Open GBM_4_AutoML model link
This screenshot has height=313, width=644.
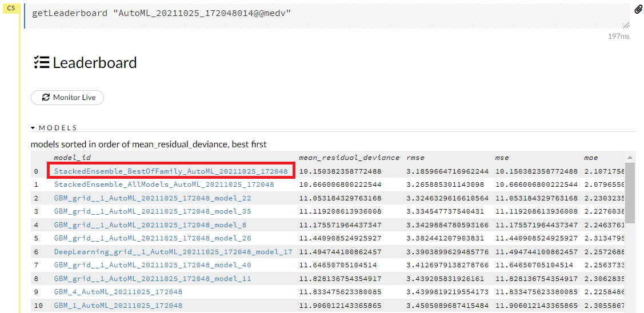click(118, 292)
